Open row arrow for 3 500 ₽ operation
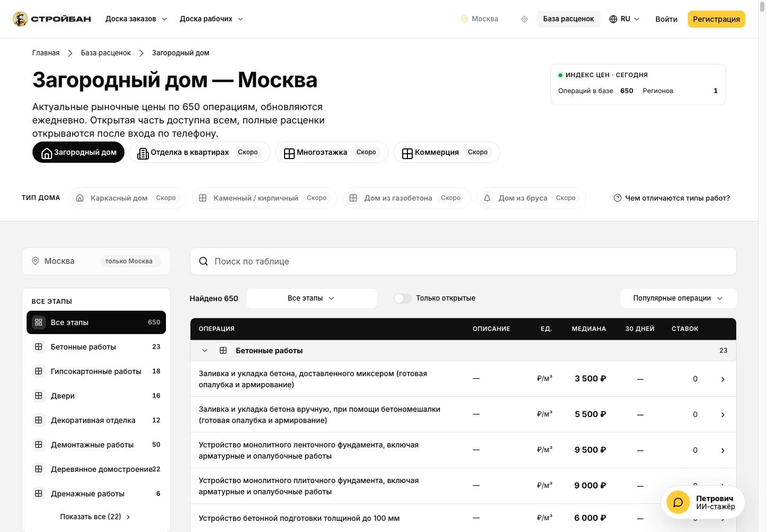 [722, 379]
